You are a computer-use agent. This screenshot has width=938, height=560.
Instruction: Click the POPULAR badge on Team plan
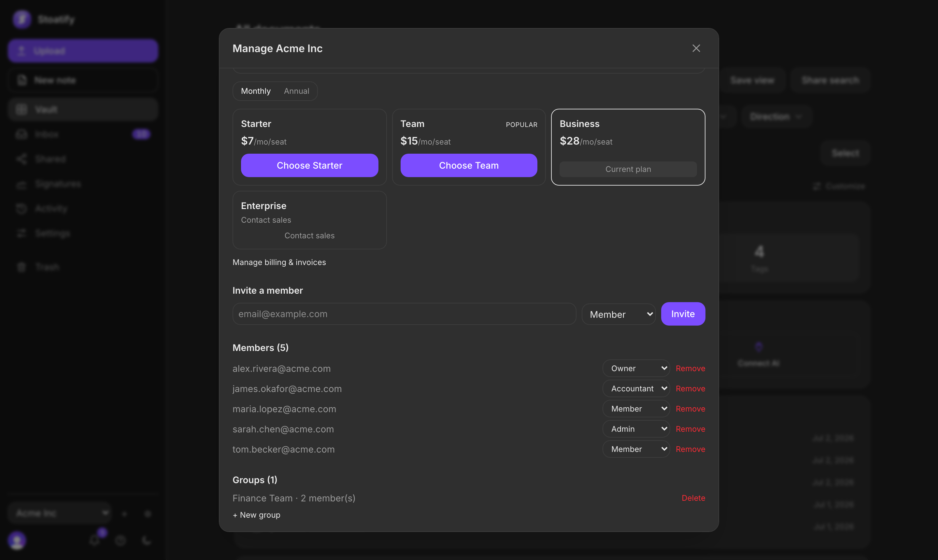point(521,124)
